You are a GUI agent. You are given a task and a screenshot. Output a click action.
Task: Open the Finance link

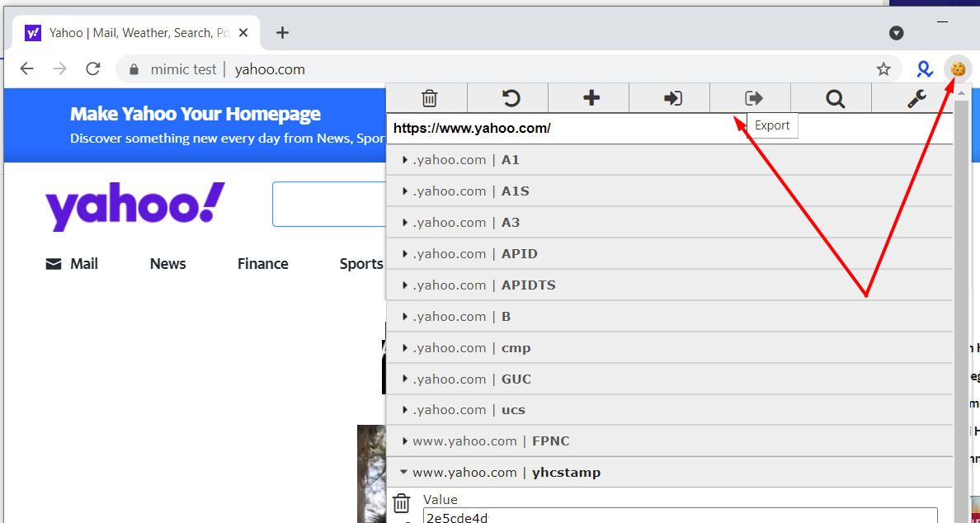point(262,264)
